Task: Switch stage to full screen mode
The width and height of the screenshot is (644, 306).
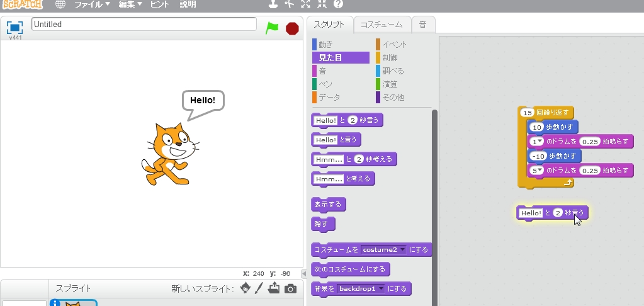Action: point(14,28)
